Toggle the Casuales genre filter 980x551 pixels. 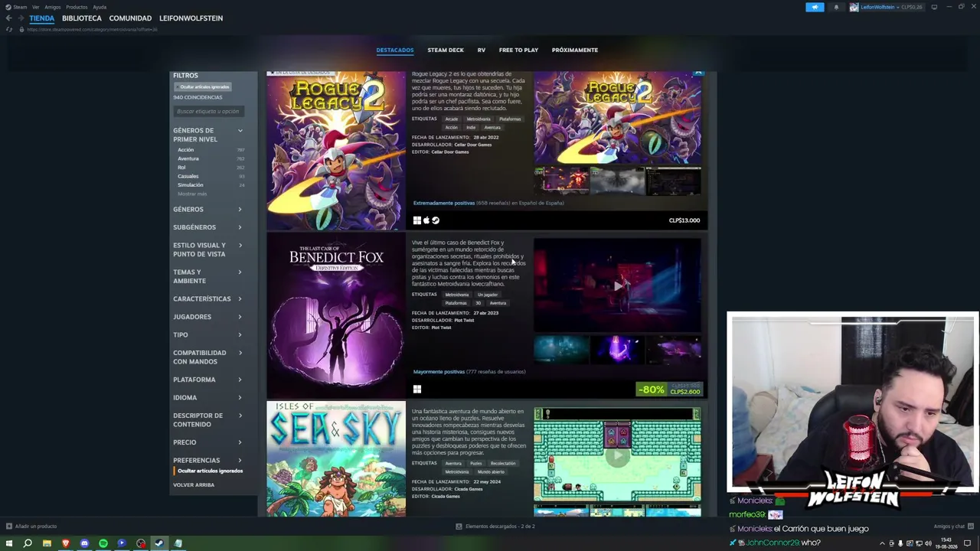click(x=188, y=176)
